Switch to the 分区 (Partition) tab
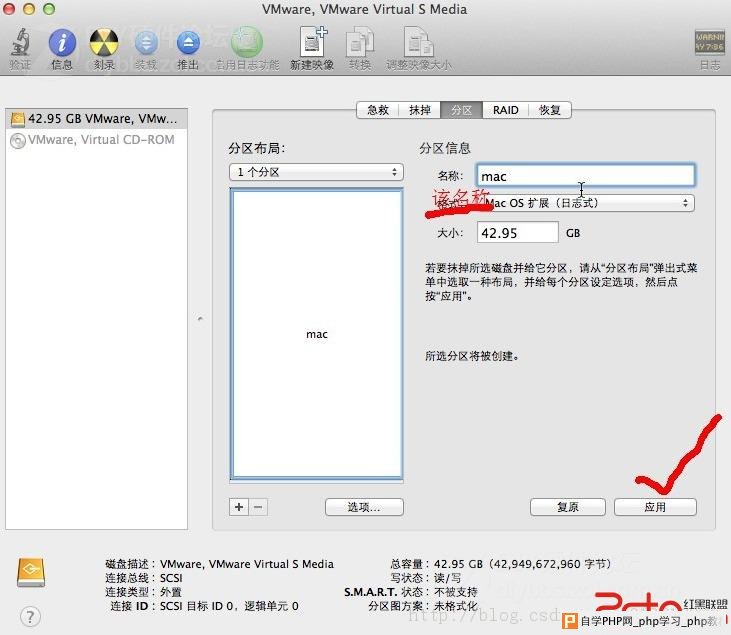This screenshot has height=635, width=731. 462,110
